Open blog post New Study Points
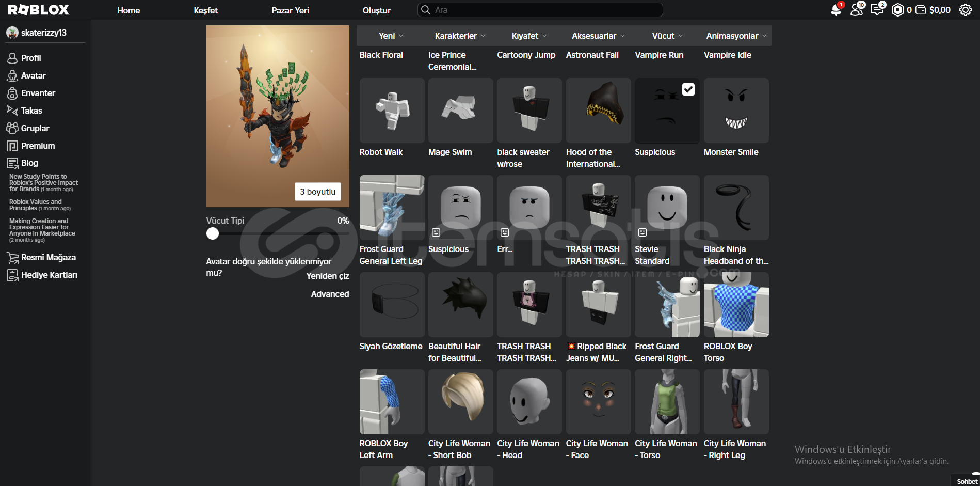980x486 pixels. point(43,183)
